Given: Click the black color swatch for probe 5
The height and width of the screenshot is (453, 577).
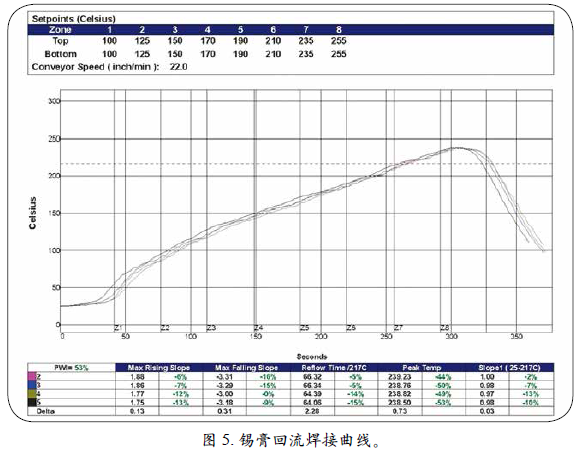Looking at the screenshot, I should [32, 402].
